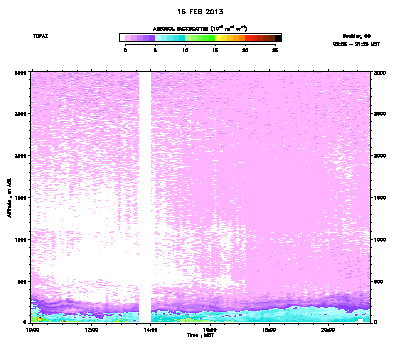The height and width of the screenshot is (360, 400).
Task: Select the "Time, MST" x-axis title
Action: point(200,335)
